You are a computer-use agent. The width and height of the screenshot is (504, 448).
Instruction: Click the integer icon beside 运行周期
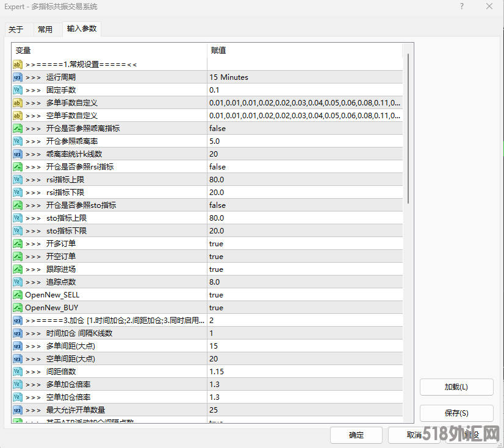pos(17,77)
